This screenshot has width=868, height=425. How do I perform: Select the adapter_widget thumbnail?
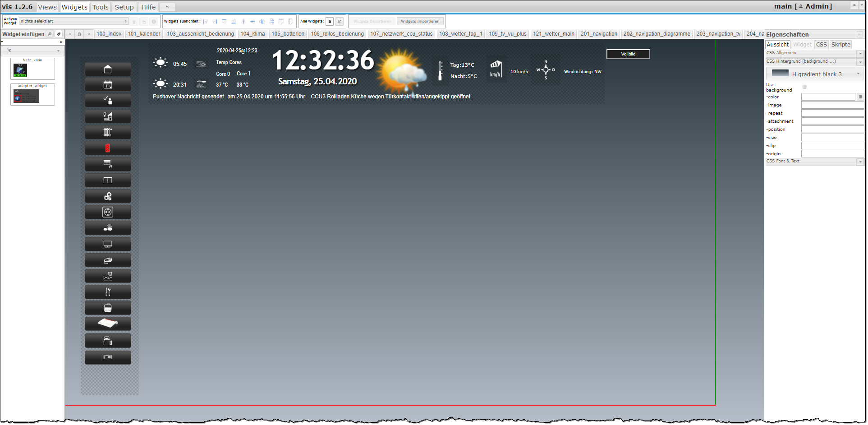32,94
